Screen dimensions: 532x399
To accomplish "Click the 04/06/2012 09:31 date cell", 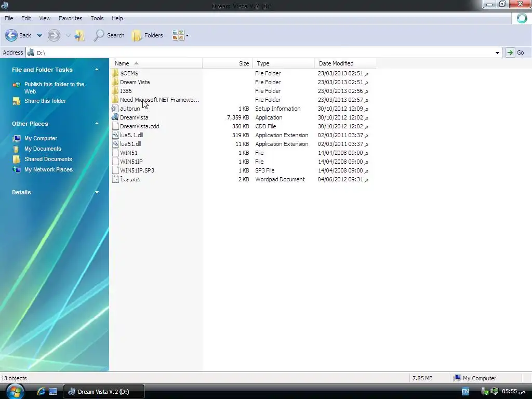I will tap(343, 179).
